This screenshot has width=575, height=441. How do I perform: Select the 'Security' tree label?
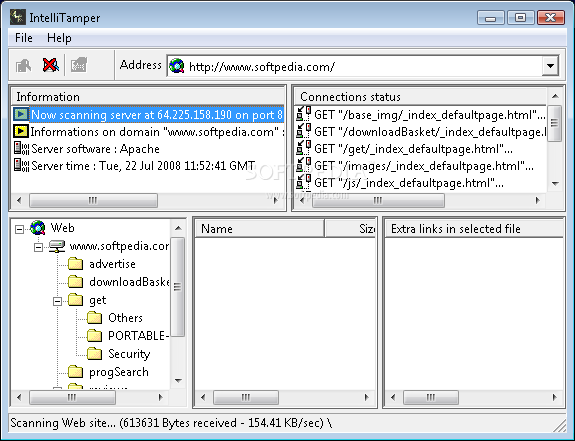[129, 354]
